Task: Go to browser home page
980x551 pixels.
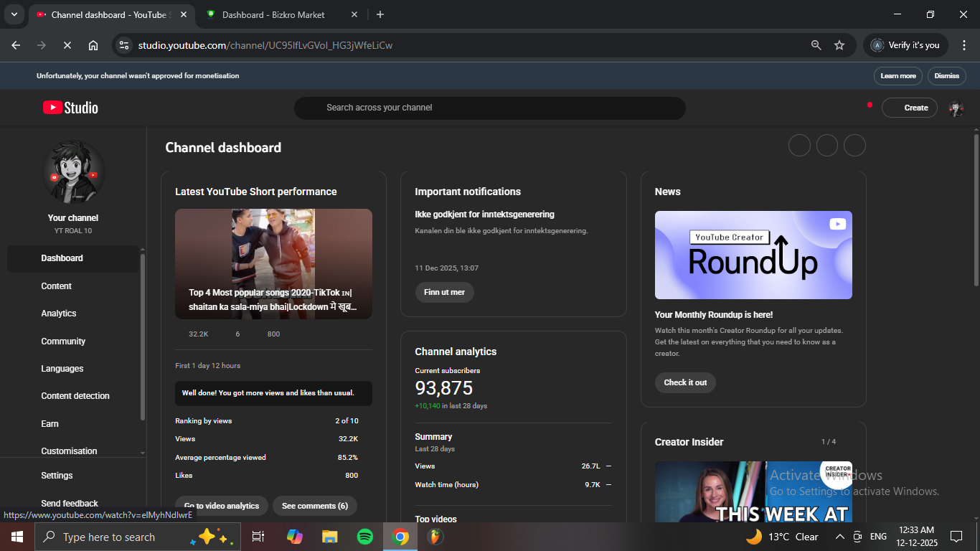Action: click(x=93, y=45)
